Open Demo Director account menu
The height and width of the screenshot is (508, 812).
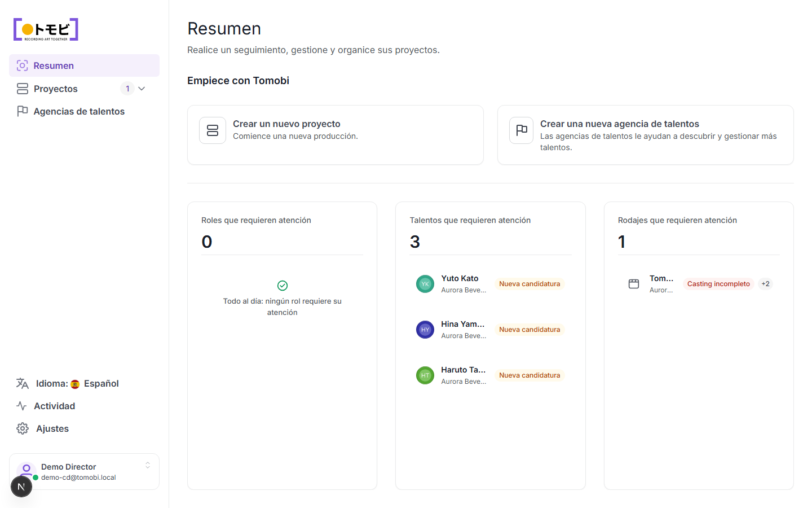click(84, 471)
